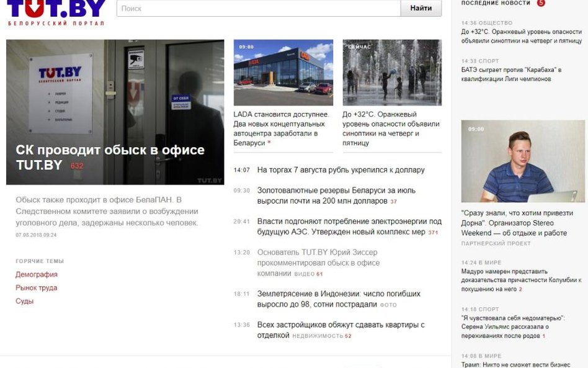Click the 14:33 СПОРТ category label

480,61
